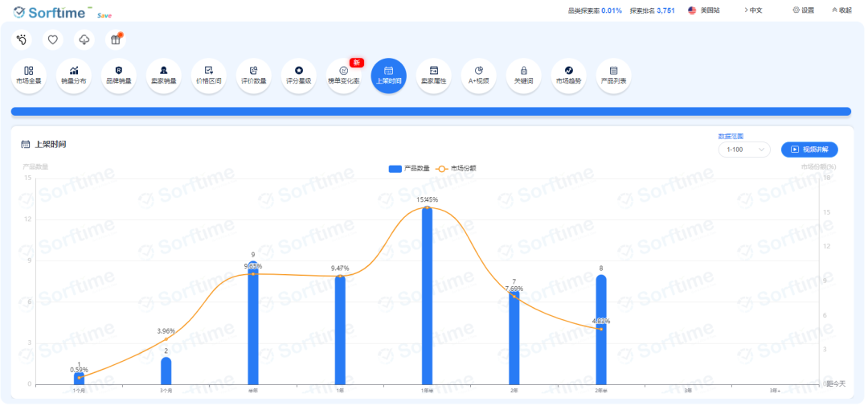Screen dimensions: 868x406
Task: Toggle 产品数量 legend series
Action: pos(409,168)
